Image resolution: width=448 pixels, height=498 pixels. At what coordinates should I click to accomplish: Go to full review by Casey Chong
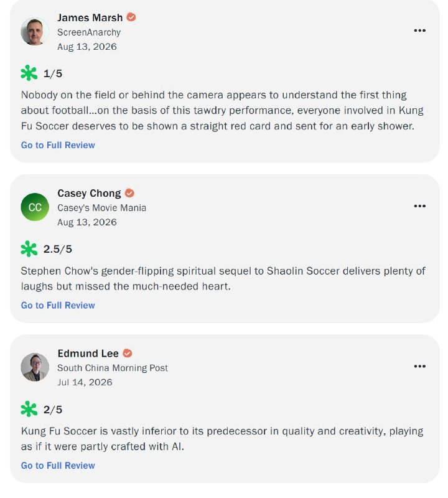[58, 305]
